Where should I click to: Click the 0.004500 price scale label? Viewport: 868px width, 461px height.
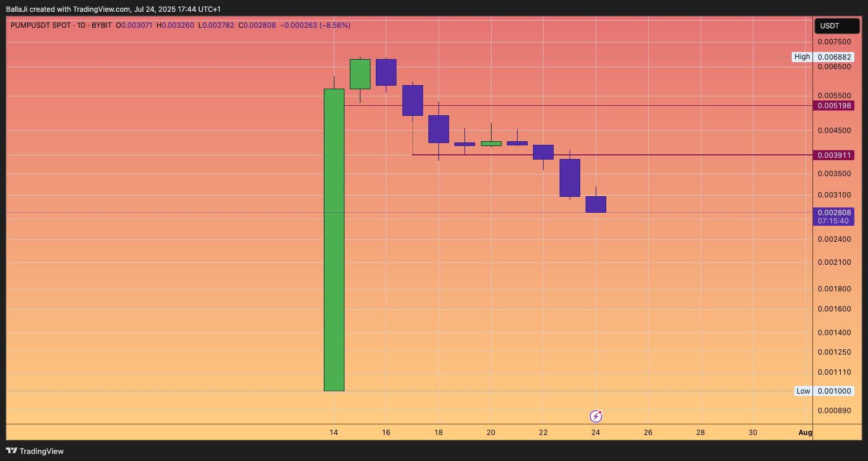point(834,131)
